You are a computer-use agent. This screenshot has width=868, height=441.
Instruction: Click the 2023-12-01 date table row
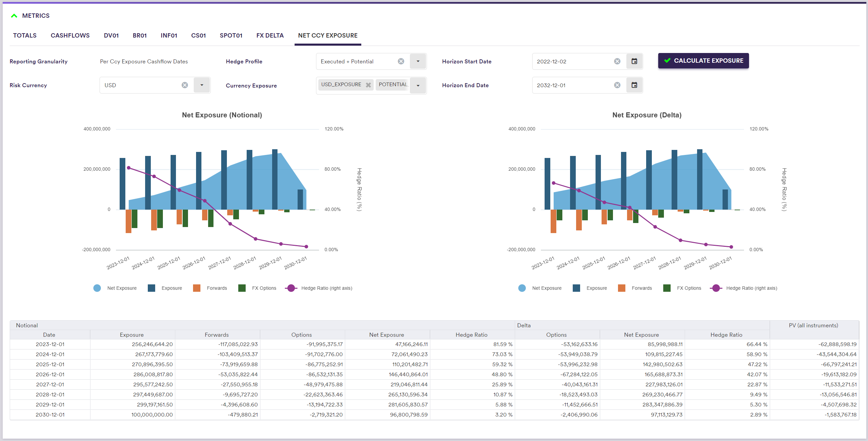click(50, 344)
